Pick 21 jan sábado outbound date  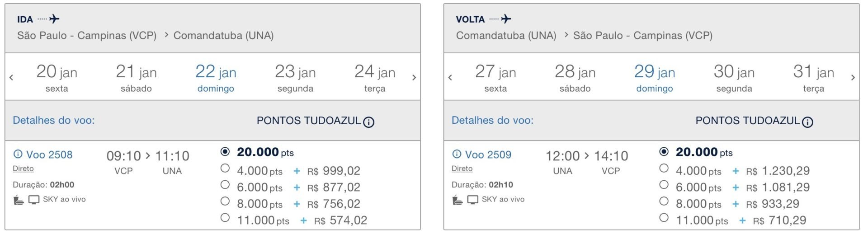tap(136, 78)
